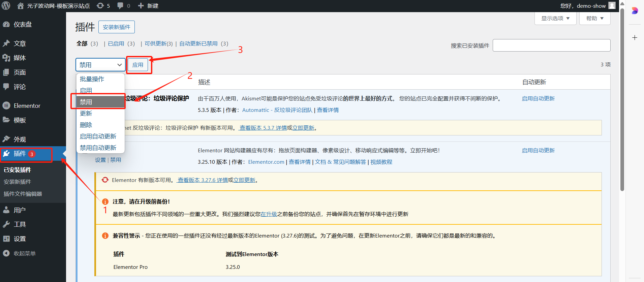Click Elementor 设置 link under plugin

tap(100, 160)
